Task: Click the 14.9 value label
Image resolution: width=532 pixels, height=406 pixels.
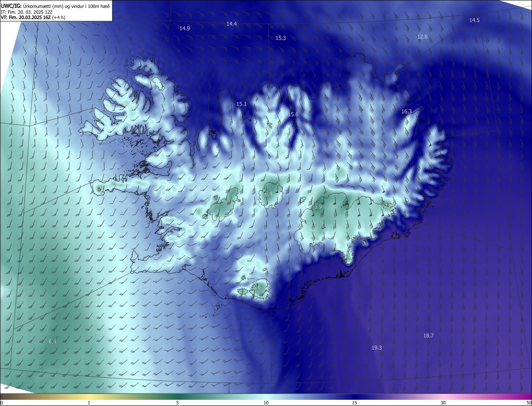Action: 185,29
